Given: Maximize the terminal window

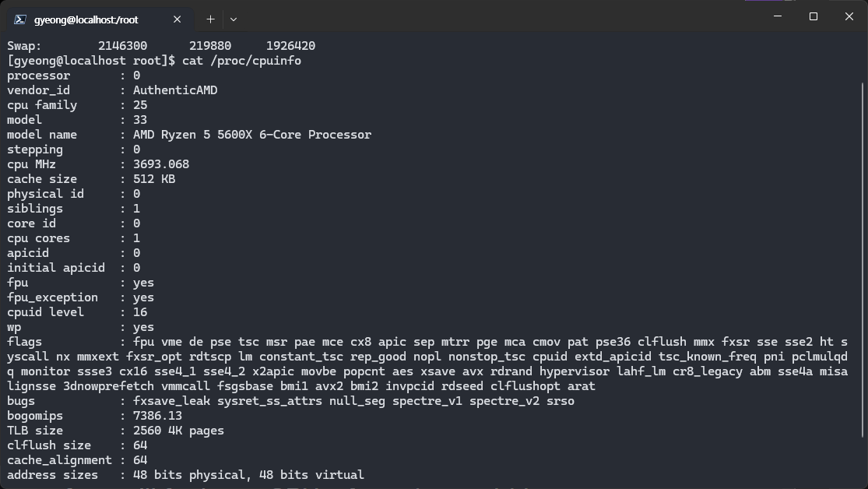Looking at the screenshot, I should (813, 16).
